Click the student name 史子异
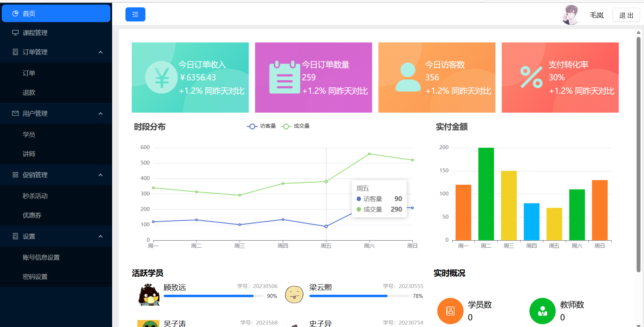Viewport: 644px width, 327px height. point(321,323)
